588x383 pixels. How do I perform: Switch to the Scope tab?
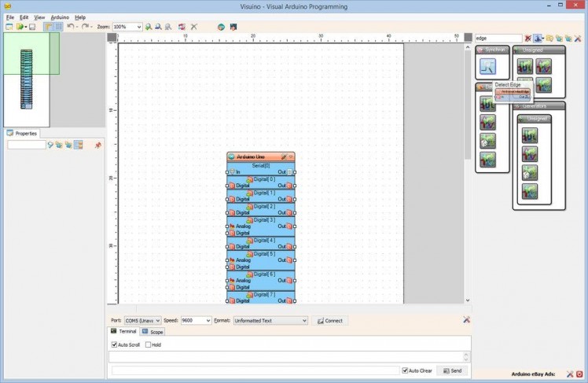pos(153,332)
